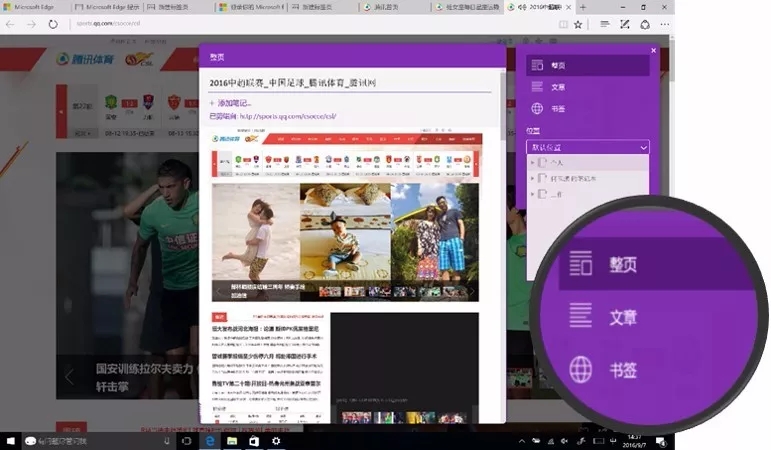Switch to the Microsoft Edge 提示 tab
The image size is (771, 450).
107,7
